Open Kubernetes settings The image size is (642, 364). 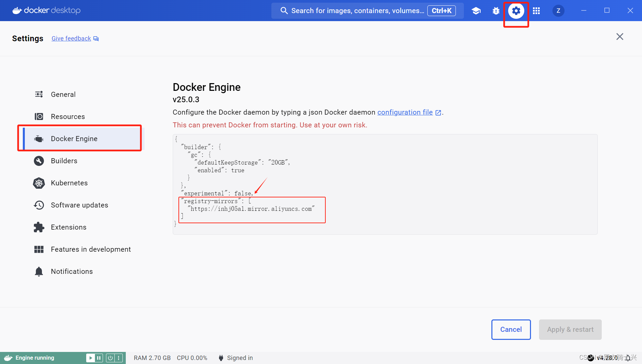(69, 183)
